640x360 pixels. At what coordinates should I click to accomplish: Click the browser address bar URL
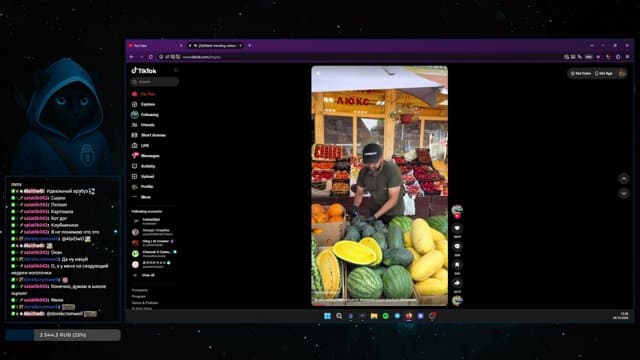click(x=202, y=57)
